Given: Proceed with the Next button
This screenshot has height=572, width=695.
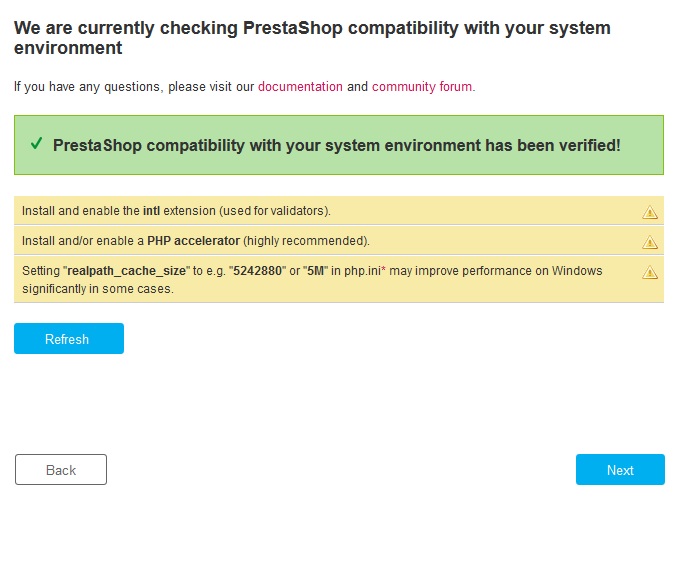Looking at the screenshot, I should 620,470.
